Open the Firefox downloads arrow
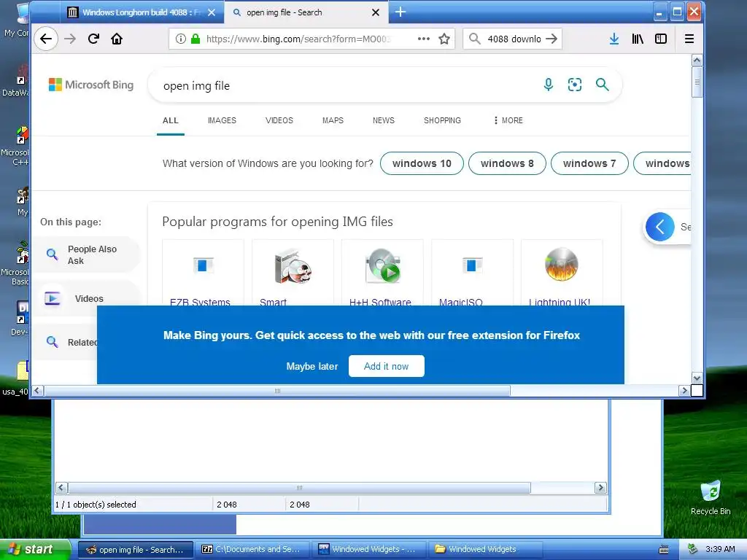Screen dimensions: 747x560 point(614,39)
